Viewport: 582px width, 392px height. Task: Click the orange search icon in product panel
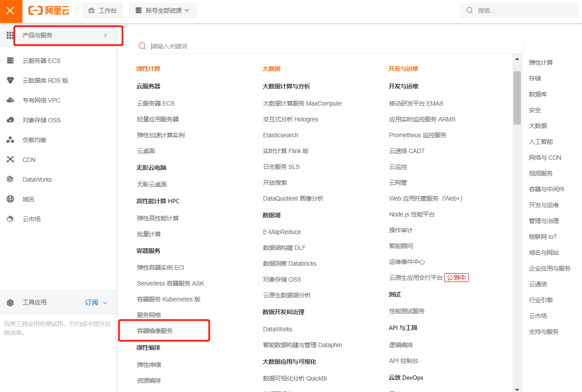click(x=142, y=46)
